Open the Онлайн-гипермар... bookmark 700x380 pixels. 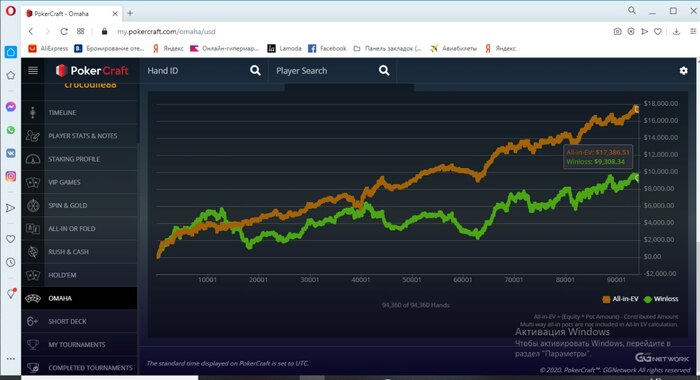click(x=225, y=48)
